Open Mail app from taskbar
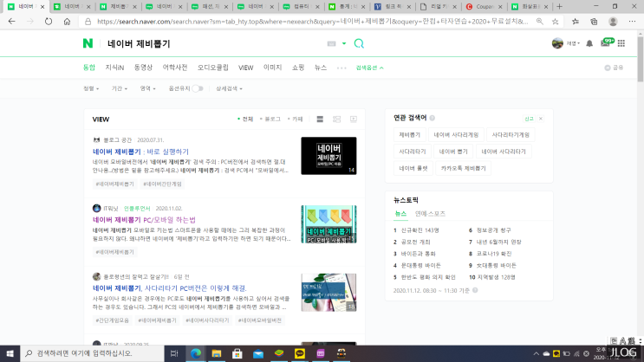Screen dimensions: 644x362 (258, 353)
